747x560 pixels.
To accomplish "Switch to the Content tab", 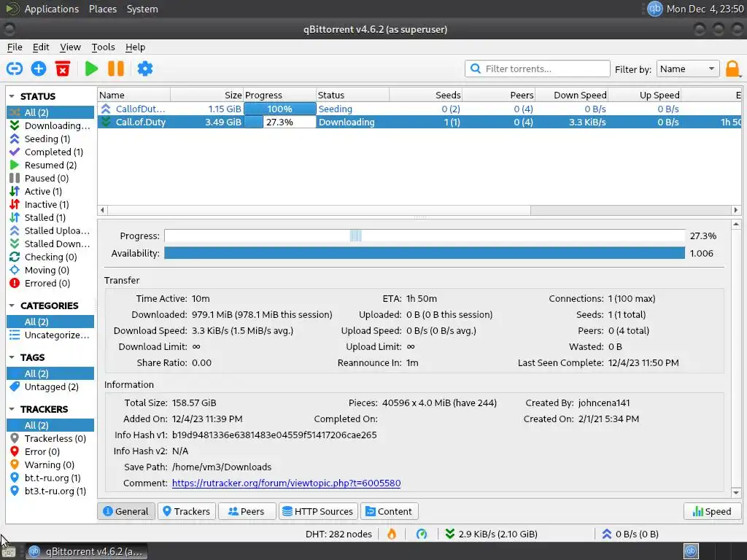I will pos(390,511).
